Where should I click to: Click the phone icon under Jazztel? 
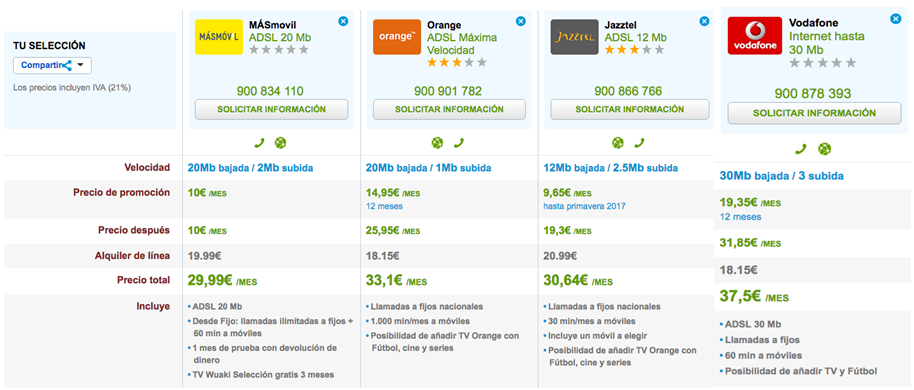pyautogui.click(x=639, y=142)
